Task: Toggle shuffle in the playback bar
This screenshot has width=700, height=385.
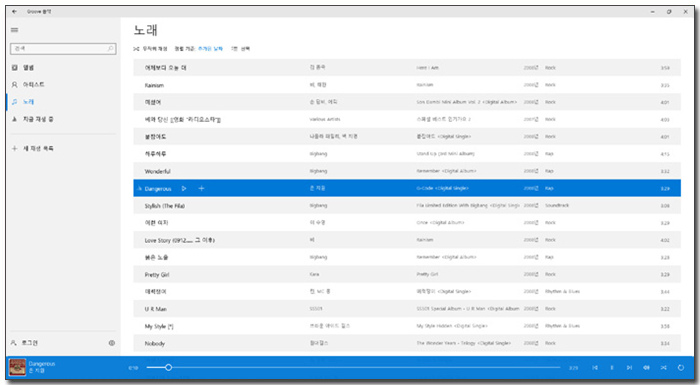Action: [x=663, y=368]
